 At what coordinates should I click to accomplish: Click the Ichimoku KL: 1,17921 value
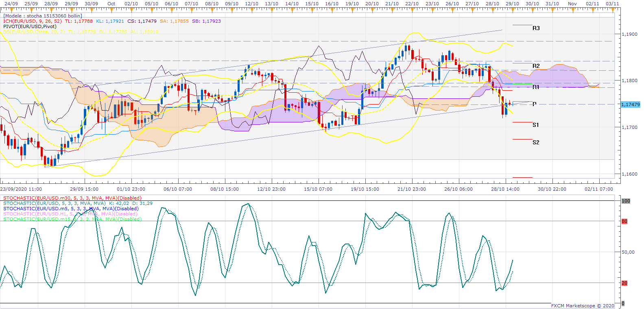(110, 21)
